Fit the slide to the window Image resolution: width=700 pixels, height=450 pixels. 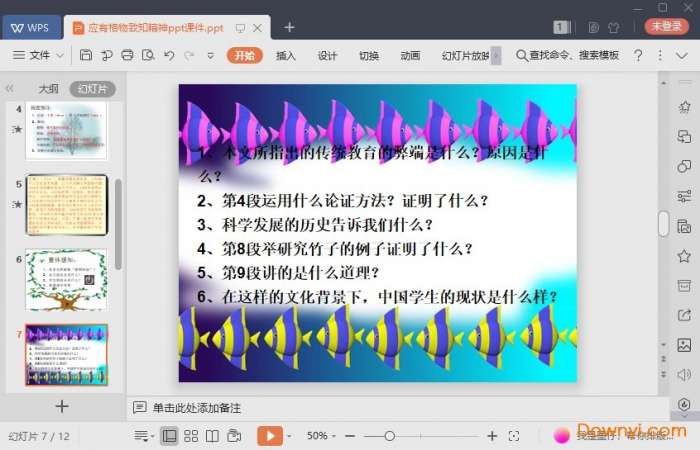pyautogui.click(x=514, y=436)
